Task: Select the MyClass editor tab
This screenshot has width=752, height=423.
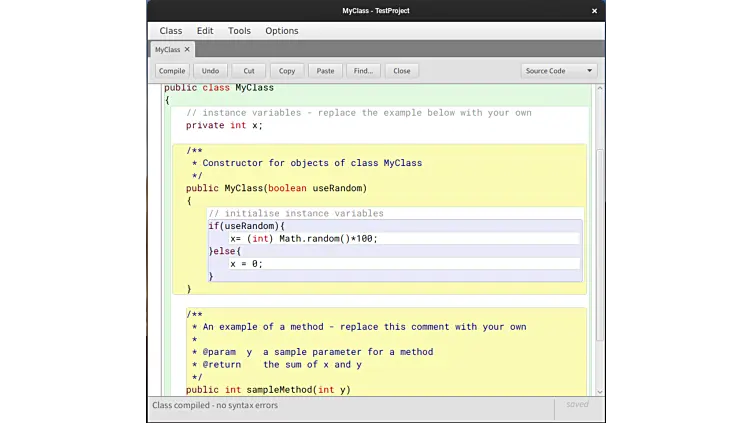Action: pos(167,49)
